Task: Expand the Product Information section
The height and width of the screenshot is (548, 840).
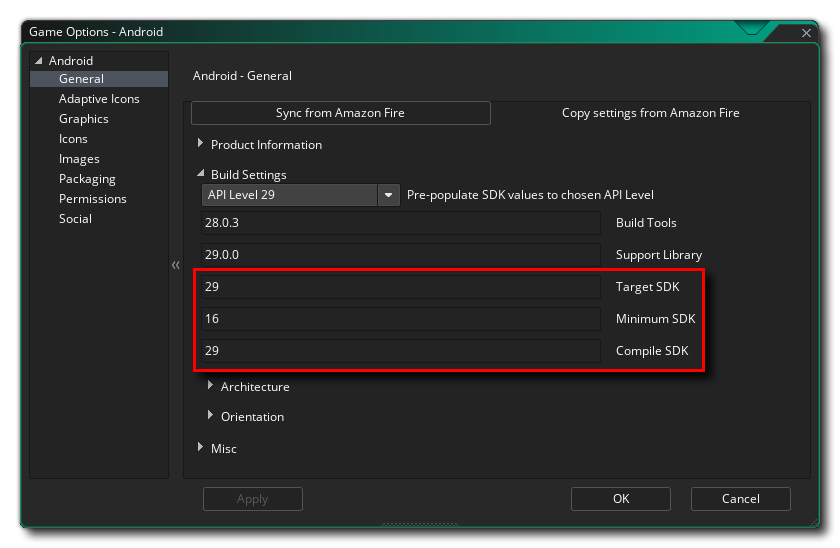Action: [201, 144]
